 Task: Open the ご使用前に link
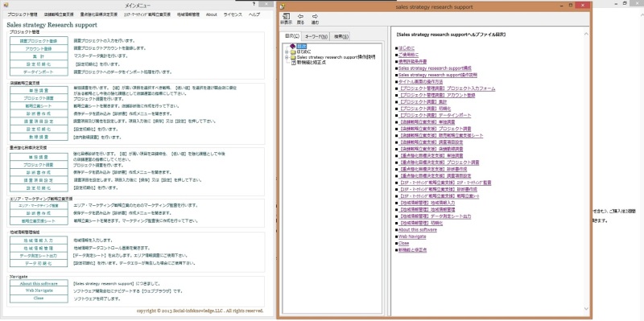[408, 55]
